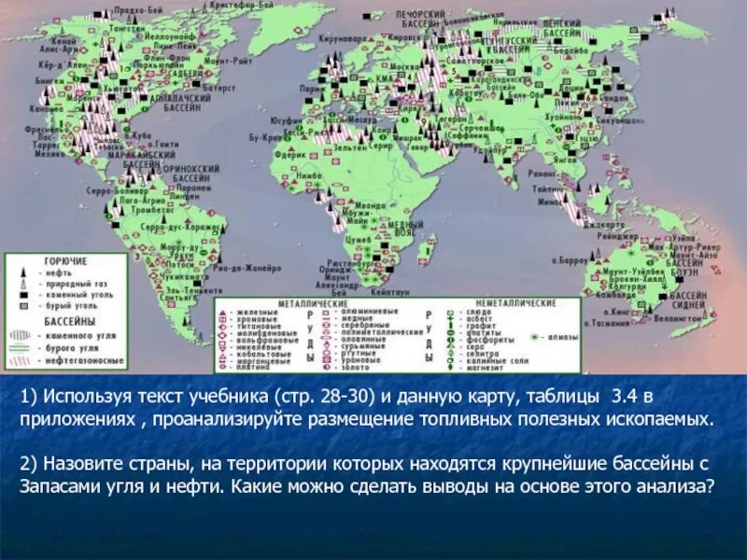
Task: Click the Рейнджер map label
Action: [617, 236]
